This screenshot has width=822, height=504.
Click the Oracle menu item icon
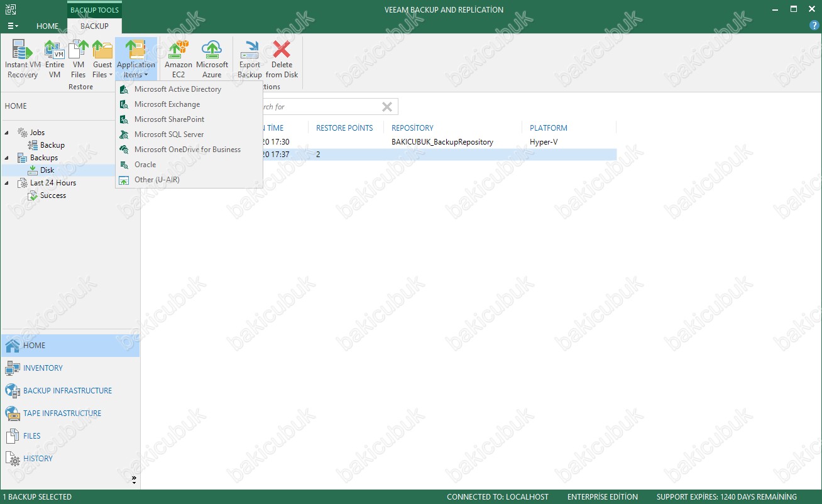point(124,165)
